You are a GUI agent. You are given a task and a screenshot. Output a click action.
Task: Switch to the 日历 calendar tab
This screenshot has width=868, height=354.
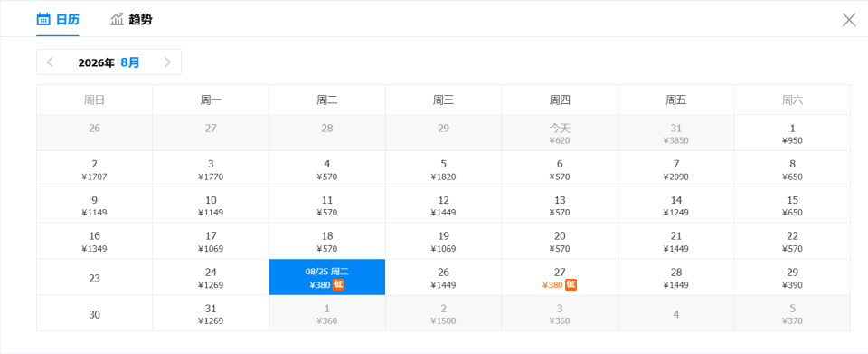58,19
